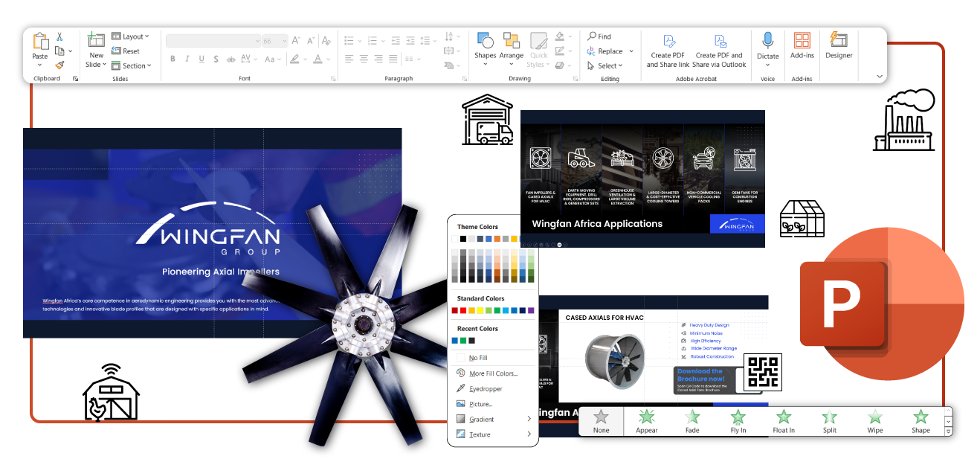Choose the Eyedropper fill option

(485, 389)
